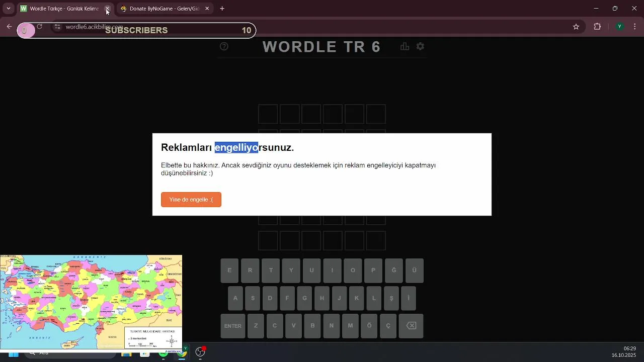Tap the H key on the keyboard
This screenshot has height=362, width=644.
[x=322, y=298]
